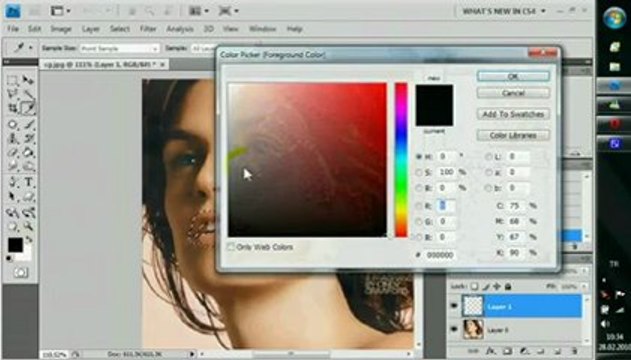Select the G green radio button
631x360 pixels.
(x=419, y=222)
